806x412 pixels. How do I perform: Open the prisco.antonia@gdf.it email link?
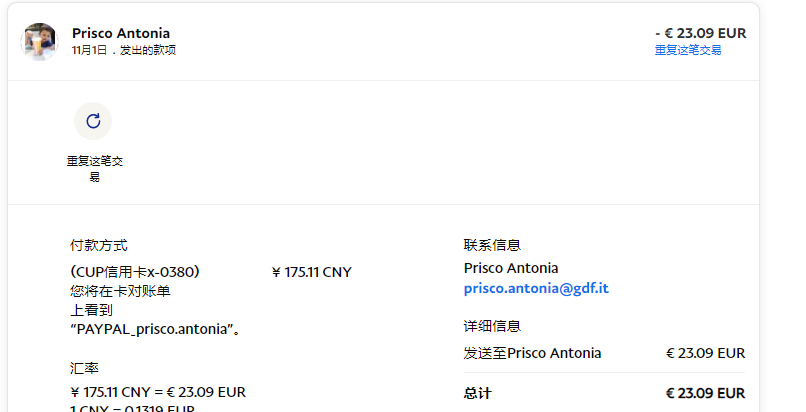[x=536, y=289]
